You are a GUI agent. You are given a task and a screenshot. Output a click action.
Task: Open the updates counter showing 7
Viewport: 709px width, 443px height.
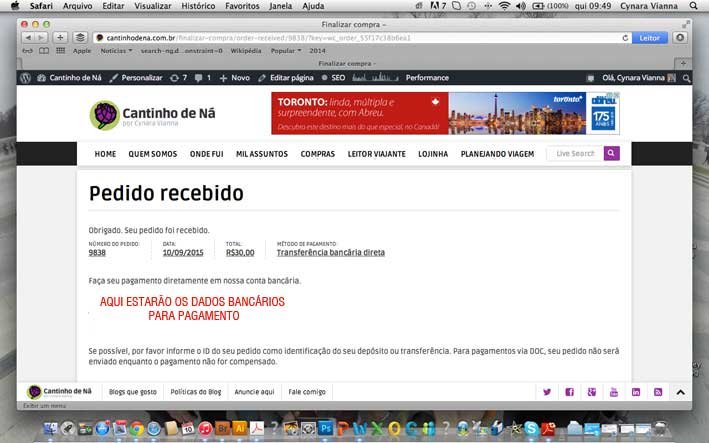(178, 78)
